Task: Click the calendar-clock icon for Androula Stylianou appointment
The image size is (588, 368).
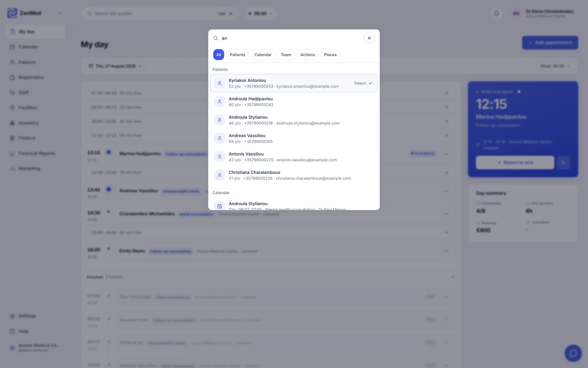Action: pos(220,206)
